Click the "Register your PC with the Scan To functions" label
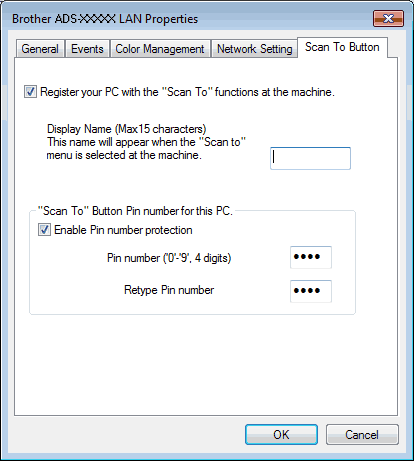Image resolution: width=414 pixels, height=461 pixels. pos(187,92)
